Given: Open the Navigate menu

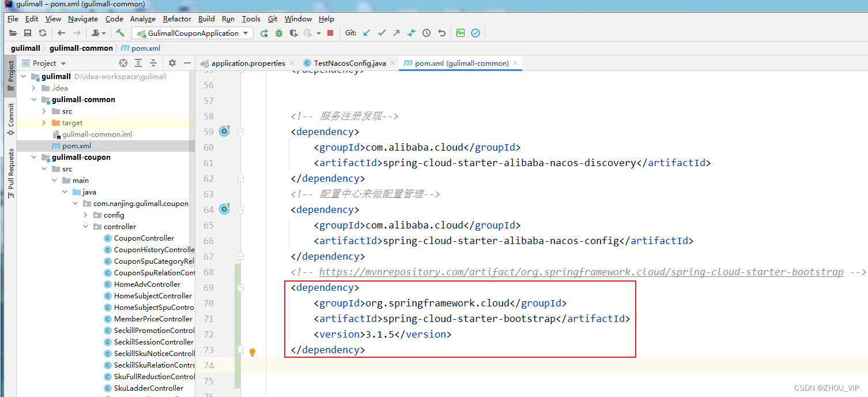Looking at the screenshot, I should (83, 19).
